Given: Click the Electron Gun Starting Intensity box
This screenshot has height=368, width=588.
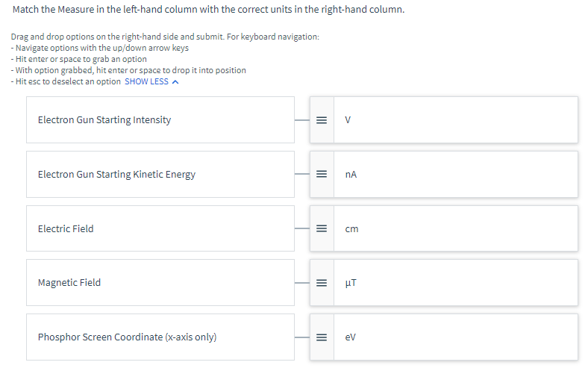Looking at the screenshot, I should [x=160, y=120].
